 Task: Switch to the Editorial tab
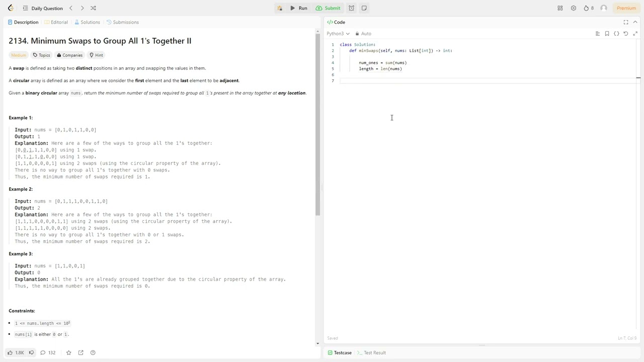tap(56, 22)
